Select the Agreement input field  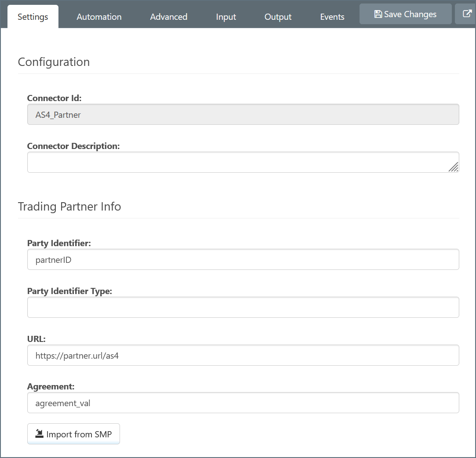[243, 403]
